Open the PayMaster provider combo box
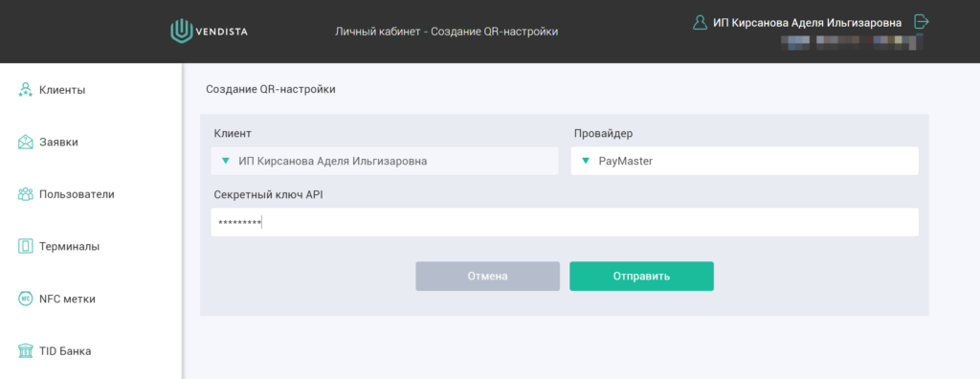The height and width of the screenshot is (379, 980). click(745, 162)
